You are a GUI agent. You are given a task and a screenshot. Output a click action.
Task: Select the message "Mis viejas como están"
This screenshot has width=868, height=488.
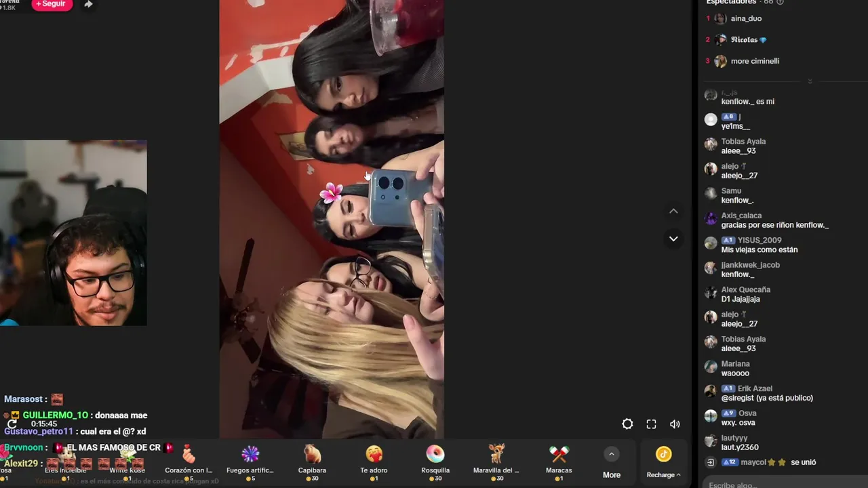pos(759,250)
